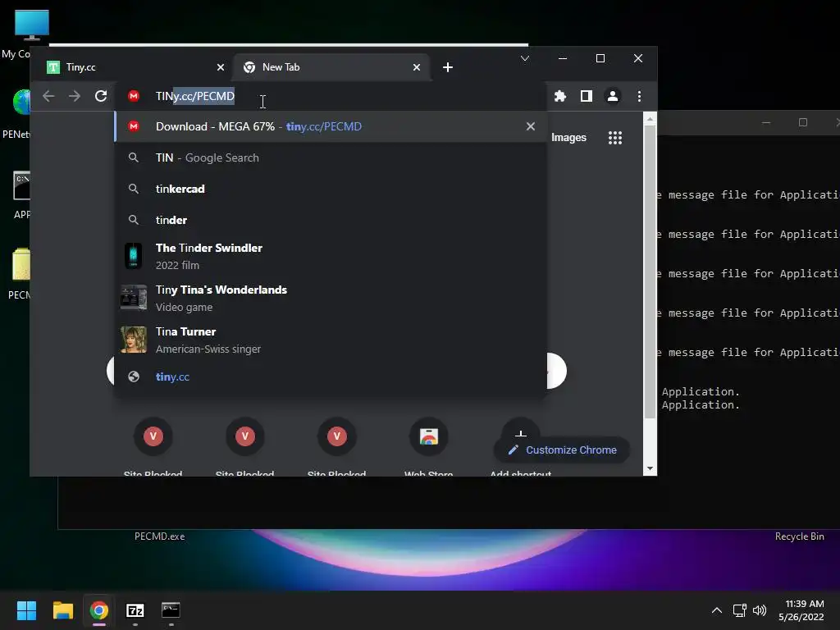Select the PENetwork globe desktop icon
The image size is (840, 630).
coord(21,102)
